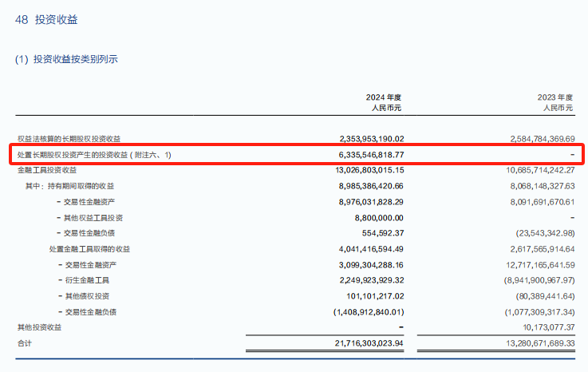Click the "2024 年度" column header
Screen dimensions: 588x372
pos(385,97)
